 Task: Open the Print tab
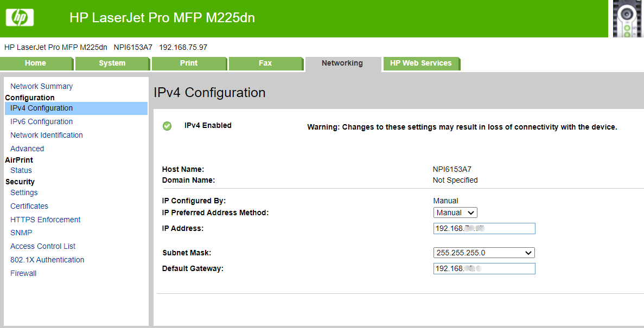point(189,63)
